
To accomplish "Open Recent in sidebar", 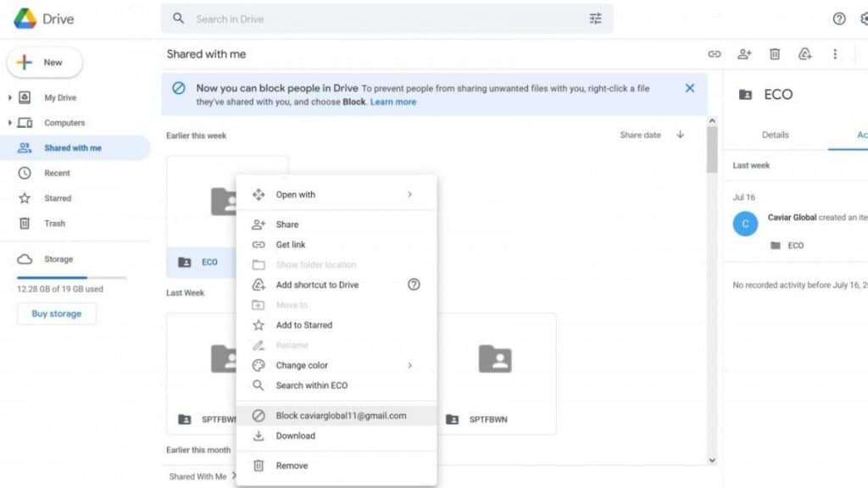I will [x=57, y=173].
